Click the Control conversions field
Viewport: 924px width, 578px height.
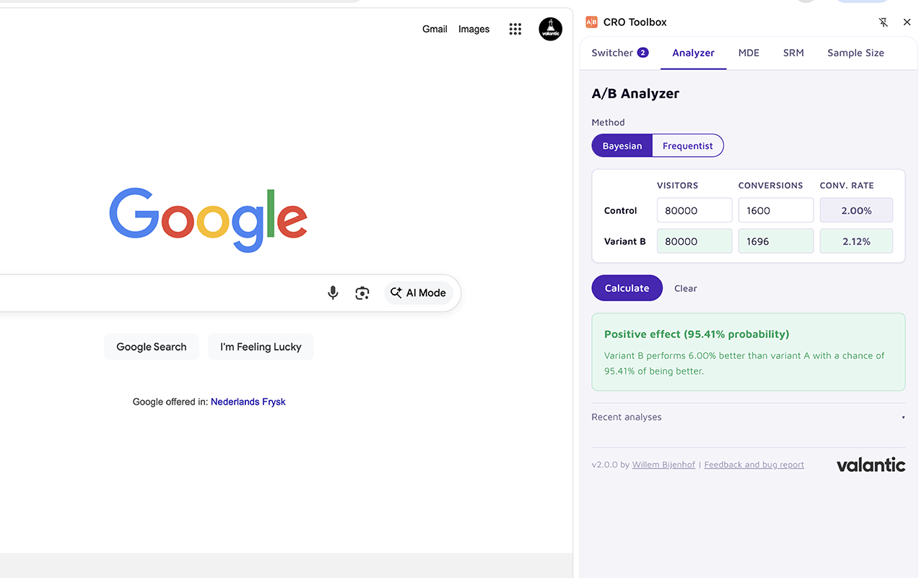click(x=776, y=210)
